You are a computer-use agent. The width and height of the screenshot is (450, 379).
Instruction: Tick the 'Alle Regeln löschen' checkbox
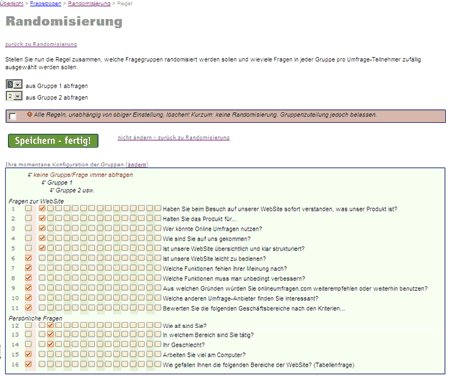pos(13,116)
